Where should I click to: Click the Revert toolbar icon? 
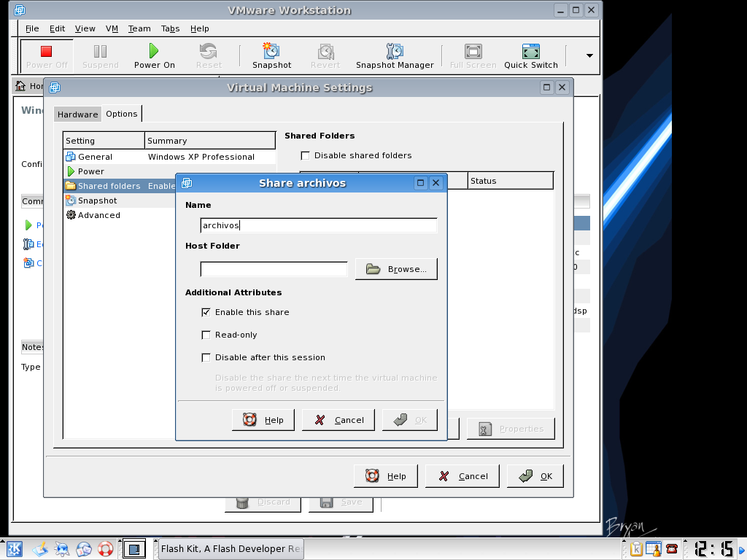point(325,56)
